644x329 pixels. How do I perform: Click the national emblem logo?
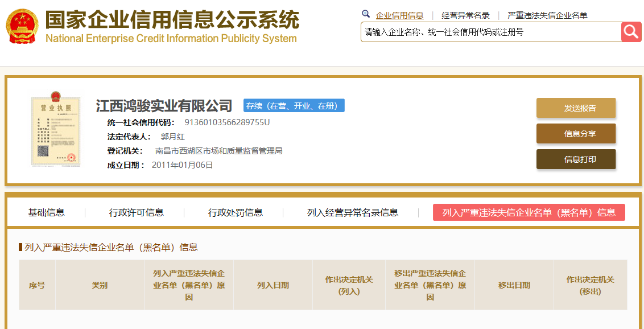tap(22, 27)
